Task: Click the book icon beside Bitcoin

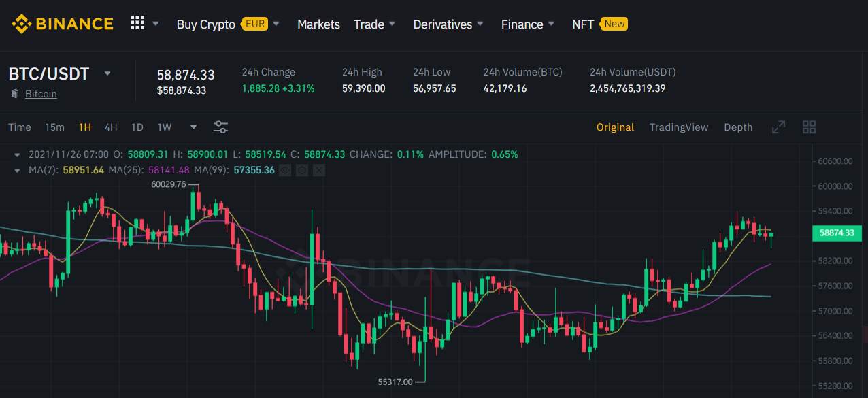Action: point(15,94)
